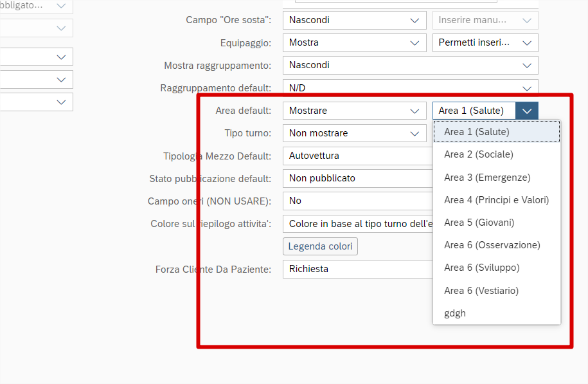Screen dimensions: 588x384
Task: Pick Area 4 (Principi e Valori)
Action: 496,200
